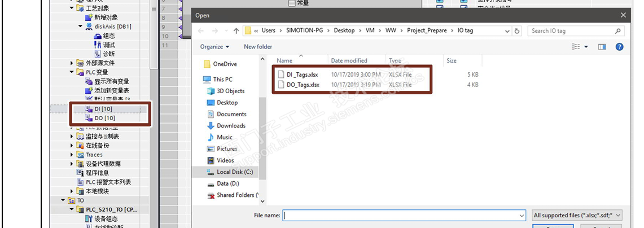Open dialog Help button
Screen dimensions: 644x228
click(x=619, y=47)
